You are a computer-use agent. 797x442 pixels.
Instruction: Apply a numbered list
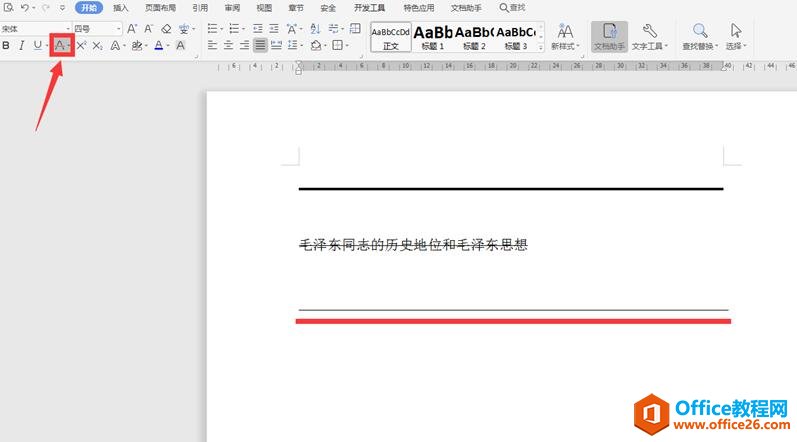(234, 28)
